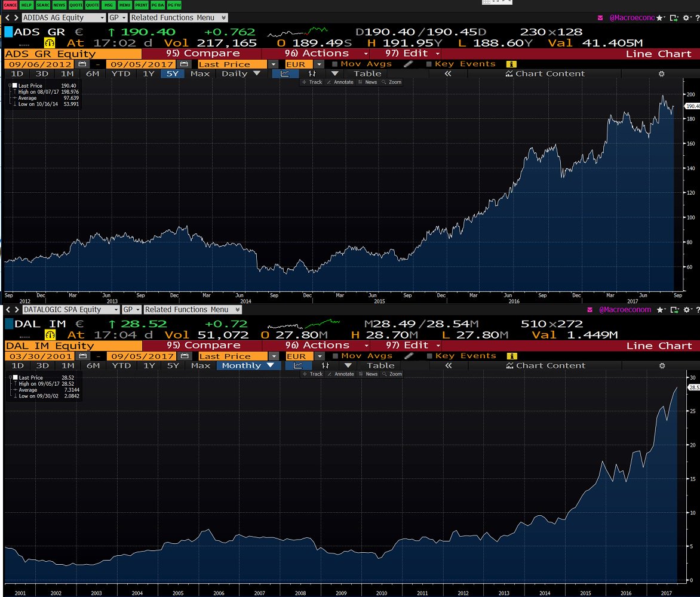The width and height of the screenshot is (700, 597).
Task: Click 95) Compare in the ADS GR Equity bar
Action: [x=203, y=54]
